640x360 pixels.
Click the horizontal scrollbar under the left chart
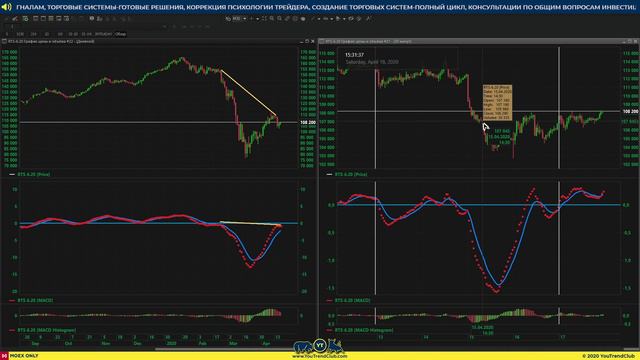coord(224,349)
